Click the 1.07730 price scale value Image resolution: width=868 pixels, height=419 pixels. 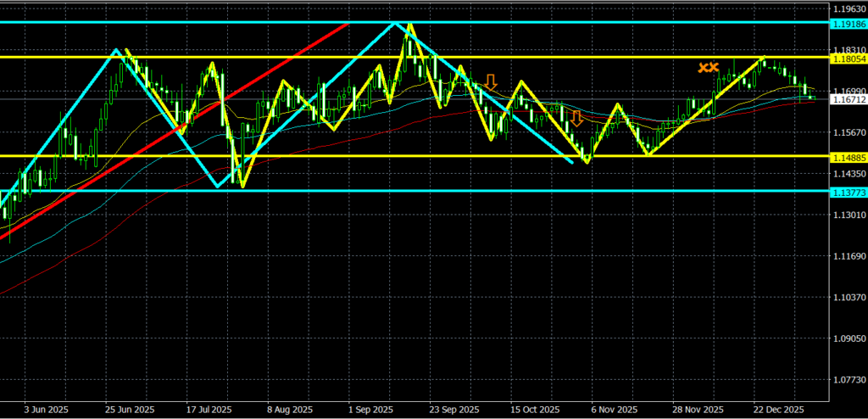coord(849,380)
